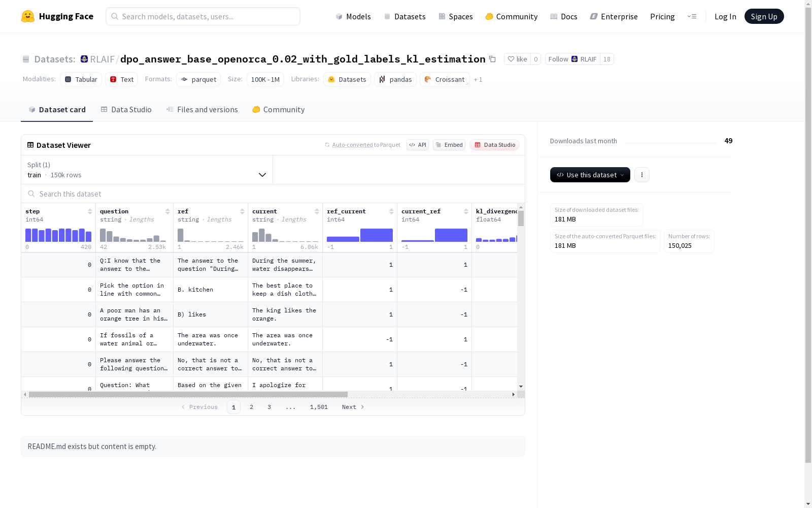The image size is (812, 508).
Task: Select the 100K - 1M size tag
Action: (x=265, y=79)
